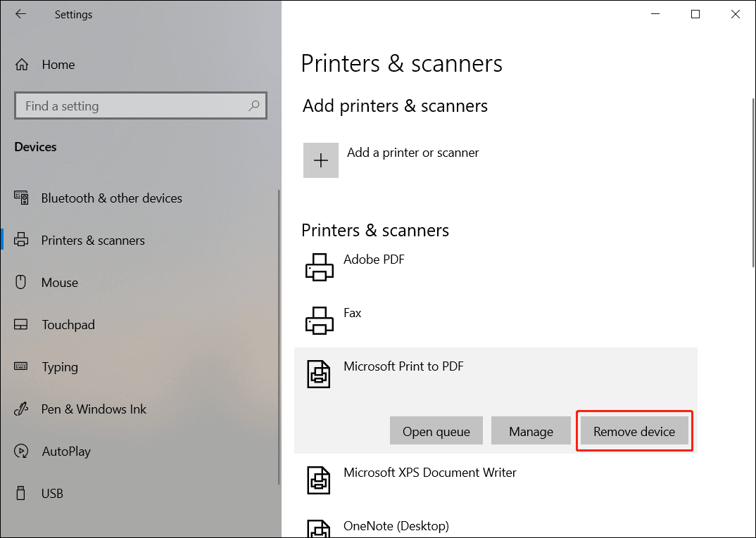
Task: Open Typing settings page
Action: coord(60,367)
